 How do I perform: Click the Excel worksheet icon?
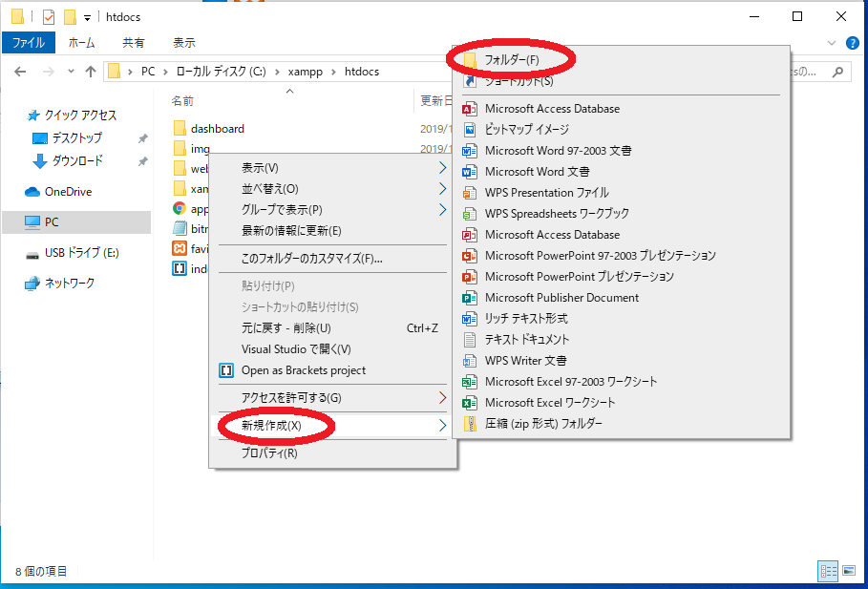point(470,403)
